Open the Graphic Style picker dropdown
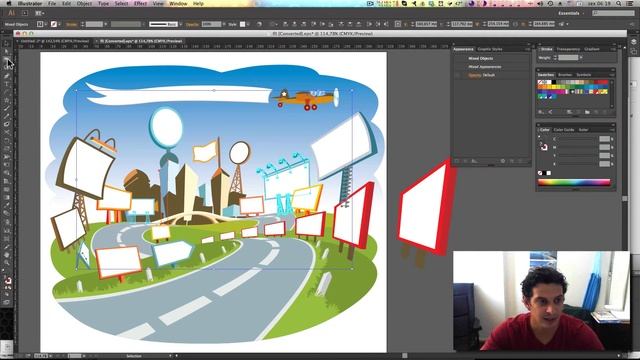 click(249, 24)
